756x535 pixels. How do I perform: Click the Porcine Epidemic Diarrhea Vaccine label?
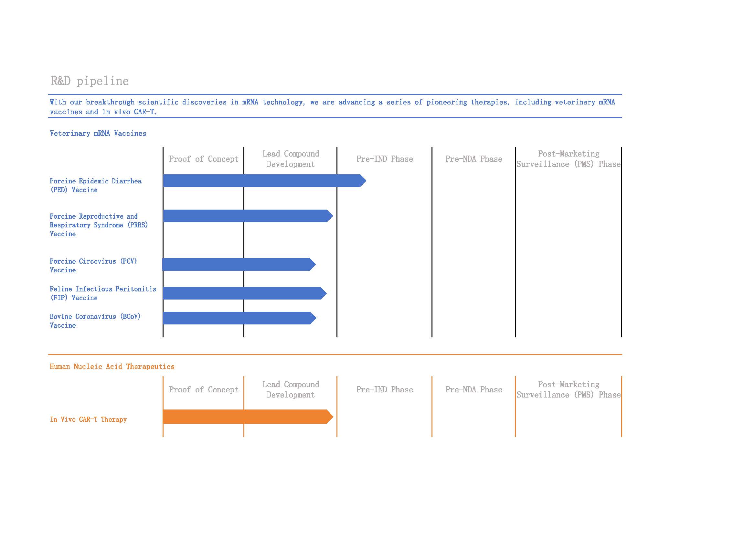(x=95, y=185)
